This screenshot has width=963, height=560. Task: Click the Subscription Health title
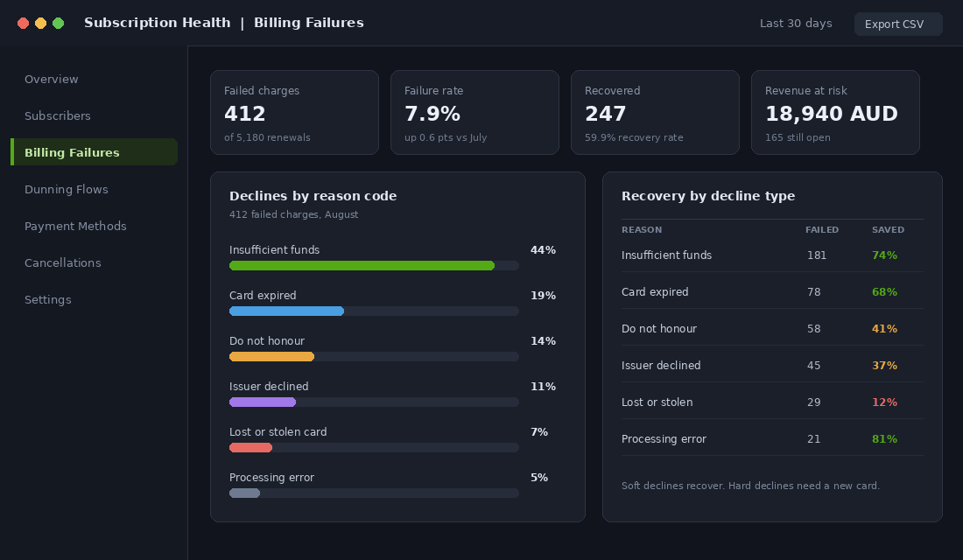(x=158, y=23)
